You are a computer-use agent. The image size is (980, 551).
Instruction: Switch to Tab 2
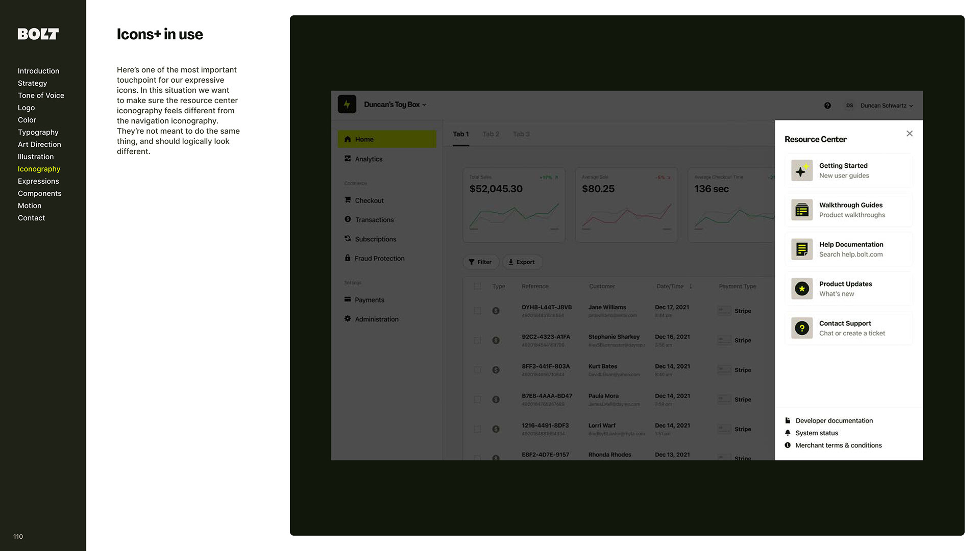[491, 134]
